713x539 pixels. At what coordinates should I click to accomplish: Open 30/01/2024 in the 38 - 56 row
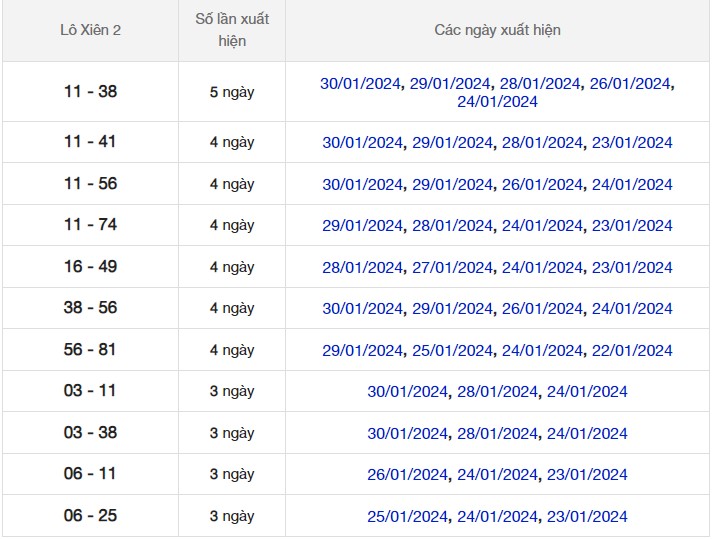point(363,309)
